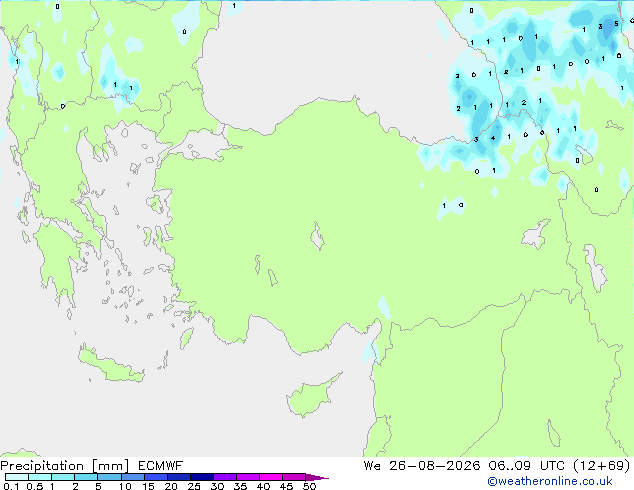Choose the 25–30 mm navy swatch
The width and height of the screenshot is (634, 490).
[x=202, y=477]
